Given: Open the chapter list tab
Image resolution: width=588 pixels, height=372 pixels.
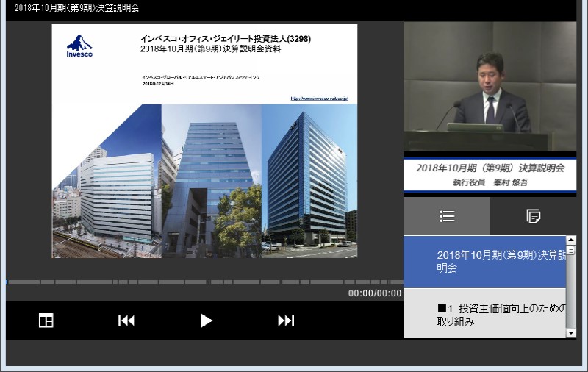Looking at the screenshot, I should (446, 216).
